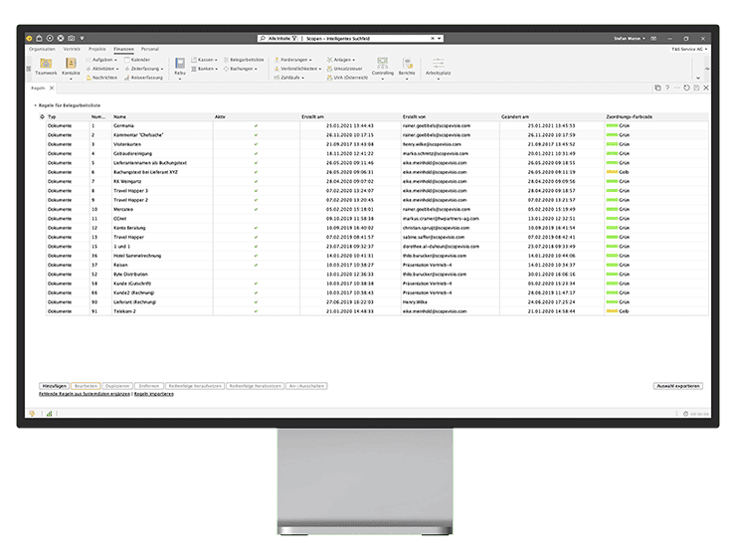This screenshot has height=560, width=736.
Task: Open the T&S Service AG company dropdown
Action: 689,49
